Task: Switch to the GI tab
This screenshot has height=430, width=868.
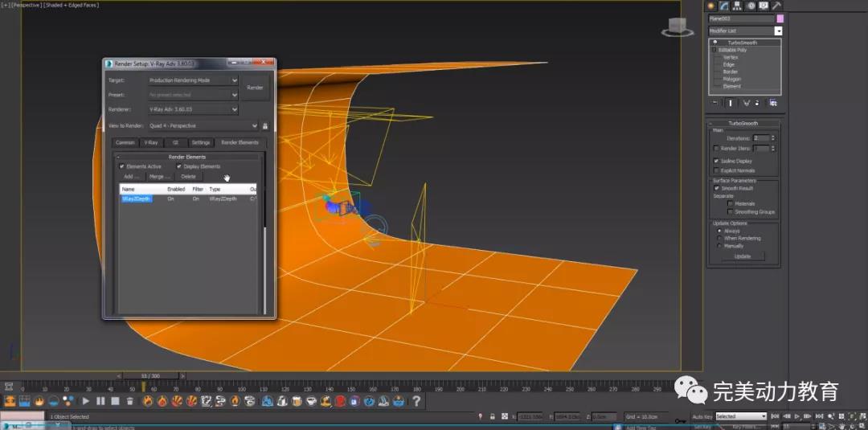Action: click(174, 142)
